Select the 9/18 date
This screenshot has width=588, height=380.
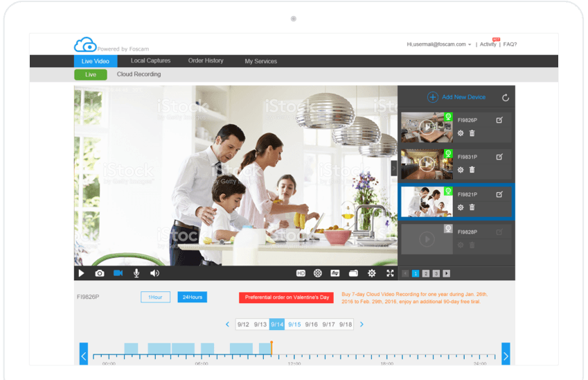[346, 325]
